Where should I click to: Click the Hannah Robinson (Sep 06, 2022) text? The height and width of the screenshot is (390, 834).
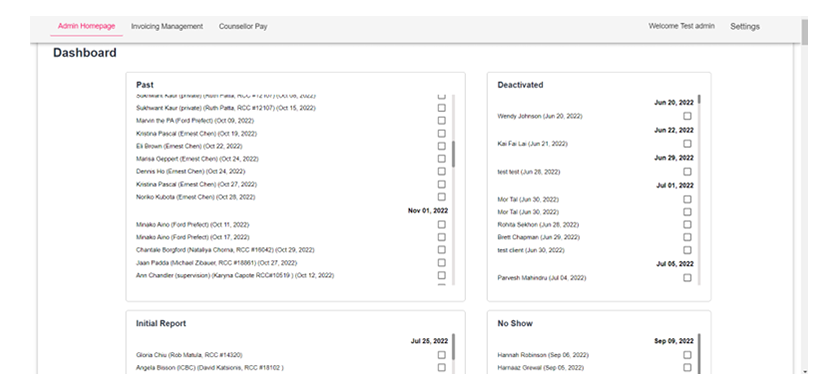543,355
